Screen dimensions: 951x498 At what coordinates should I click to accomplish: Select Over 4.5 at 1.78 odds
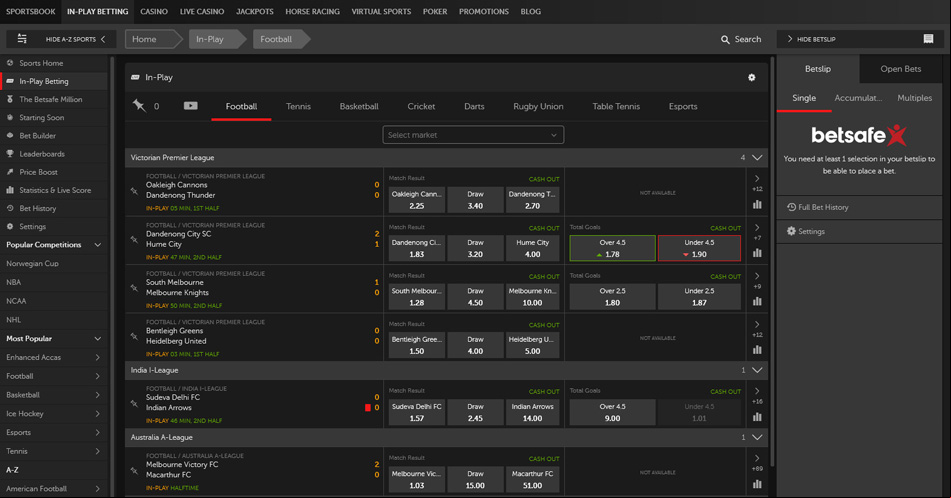[613, 248]
